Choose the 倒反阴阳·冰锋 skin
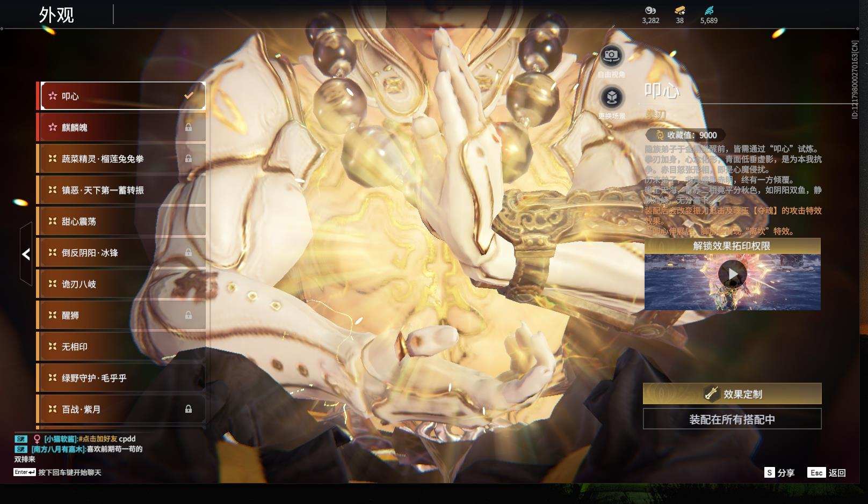 pyautogui.click(x=122, y=252)
